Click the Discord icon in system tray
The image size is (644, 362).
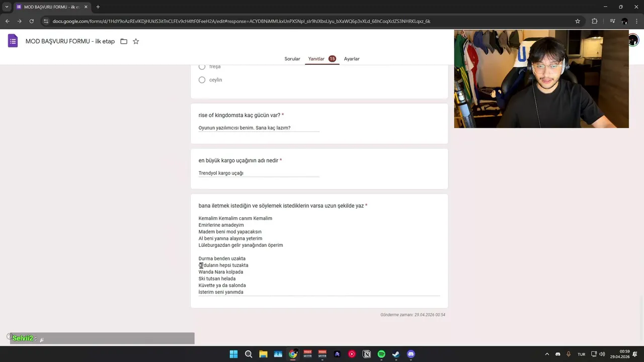point(557,354)
